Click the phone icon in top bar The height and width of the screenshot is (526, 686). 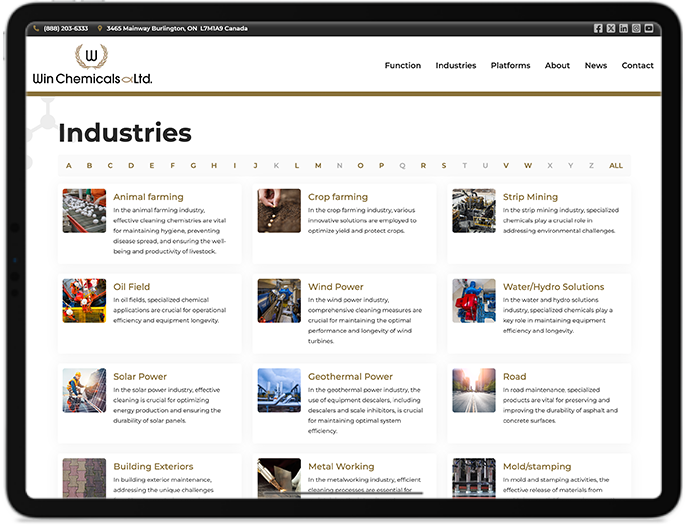[36, 28]
